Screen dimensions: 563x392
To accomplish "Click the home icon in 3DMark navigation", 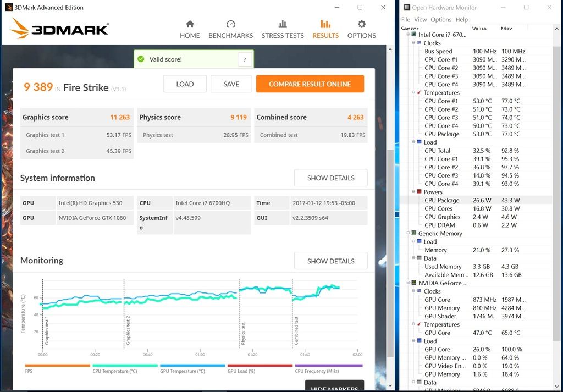I will tap(190, 24).
